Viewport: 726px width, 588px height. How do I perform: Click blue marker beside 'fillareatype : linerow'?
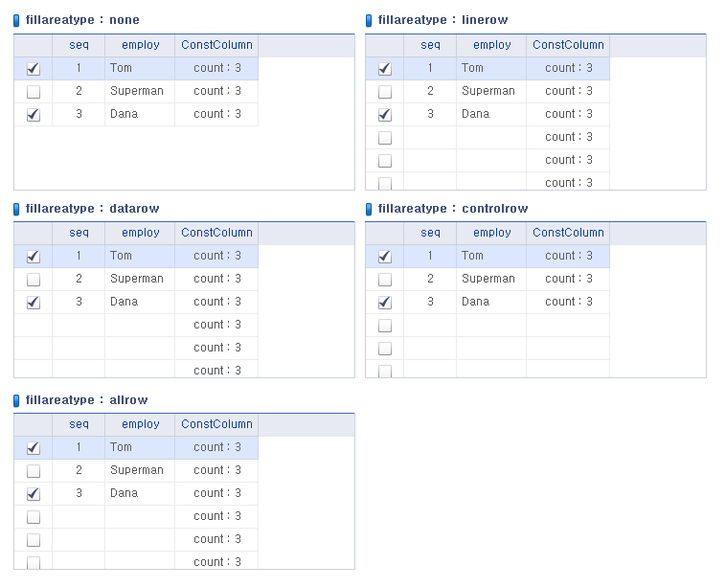point(369,20)
